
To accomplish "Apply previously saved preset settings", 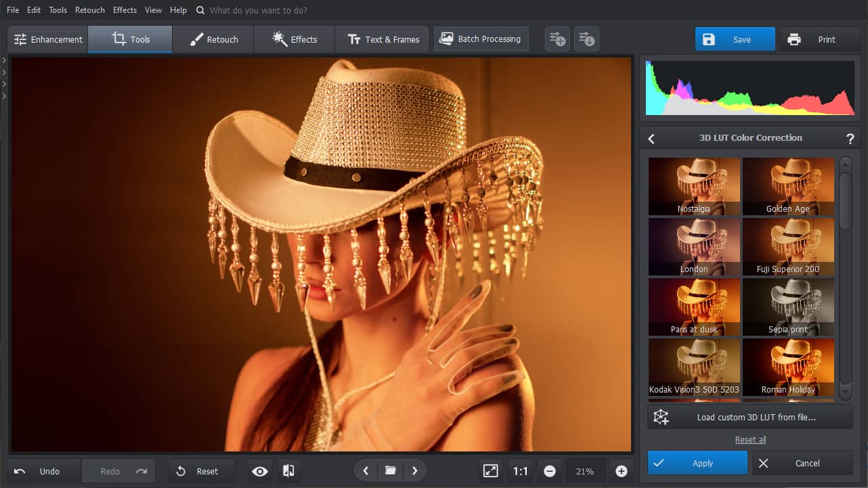I will coord(586,39).
